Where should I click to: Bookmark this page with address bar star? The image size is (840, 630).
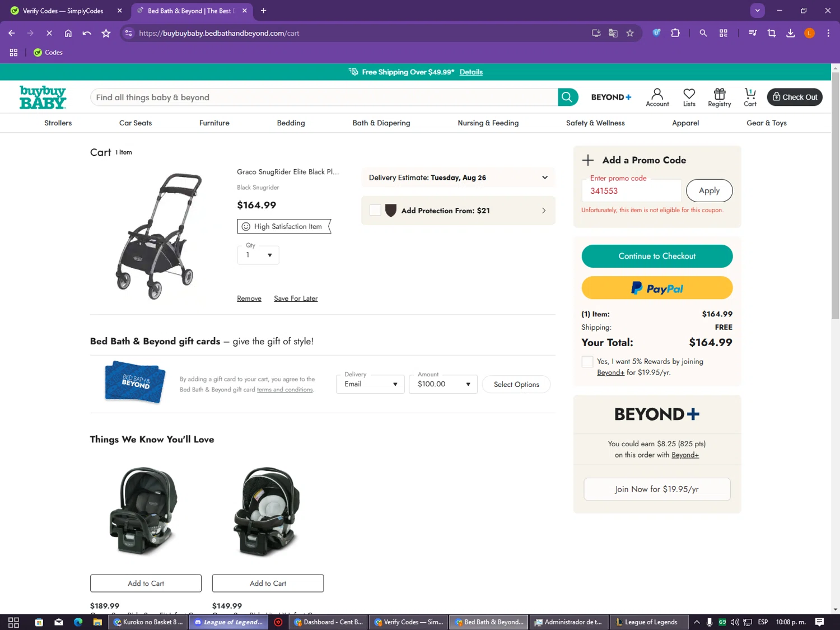click(x=630, y=33)
